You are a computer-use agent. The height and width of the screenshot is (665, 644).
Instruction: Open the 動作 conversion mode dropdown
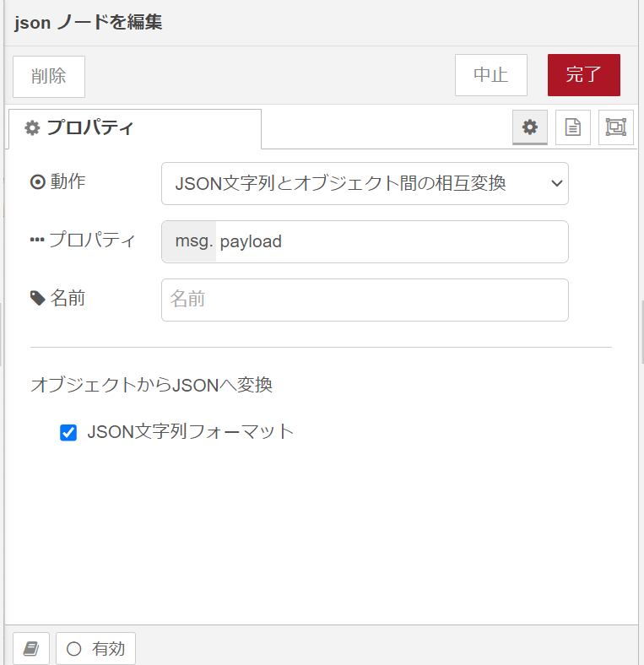(365, 184)
